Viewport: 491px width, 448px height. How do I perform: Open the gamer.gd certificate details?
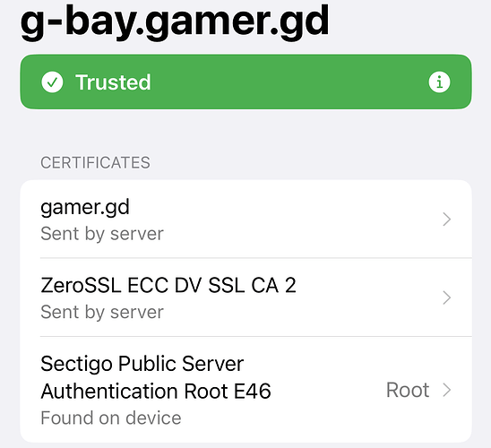(246, 220)
